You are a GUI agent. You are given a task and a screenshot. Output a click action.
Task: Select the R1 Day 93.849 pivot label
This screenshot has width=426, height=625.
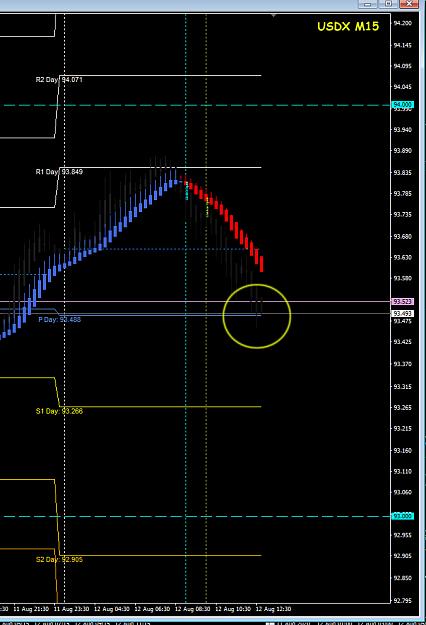point(59,172)
